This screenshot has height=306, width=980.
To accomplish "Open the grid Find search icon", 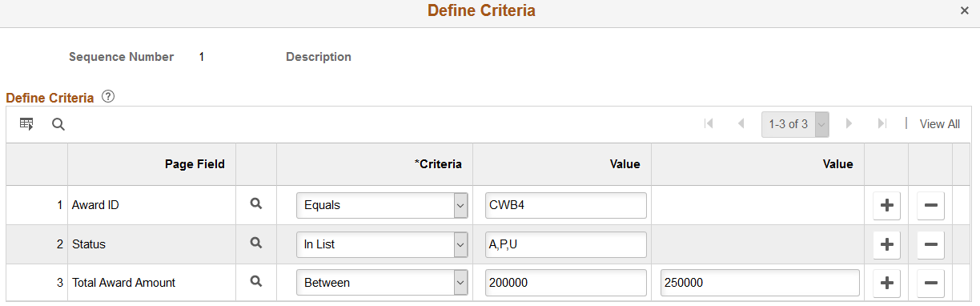I will [58, 124].
